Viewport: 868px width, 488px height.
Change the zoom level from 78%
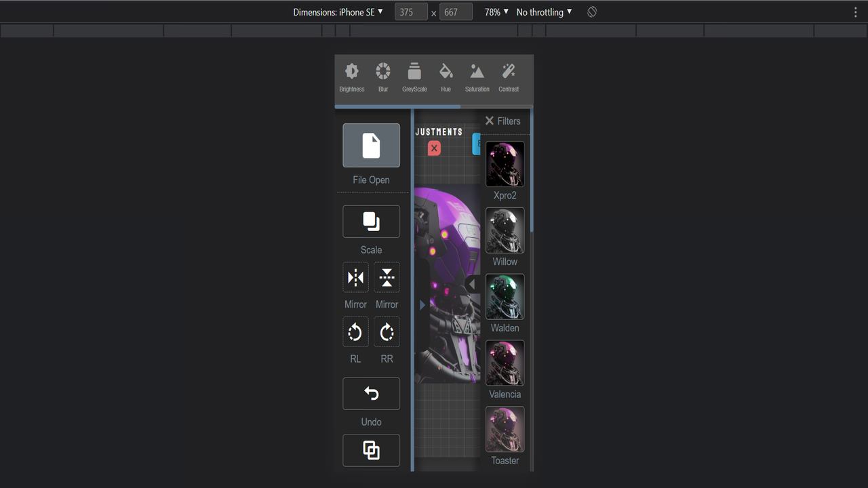pyautogui.click(x=494, y=12)
